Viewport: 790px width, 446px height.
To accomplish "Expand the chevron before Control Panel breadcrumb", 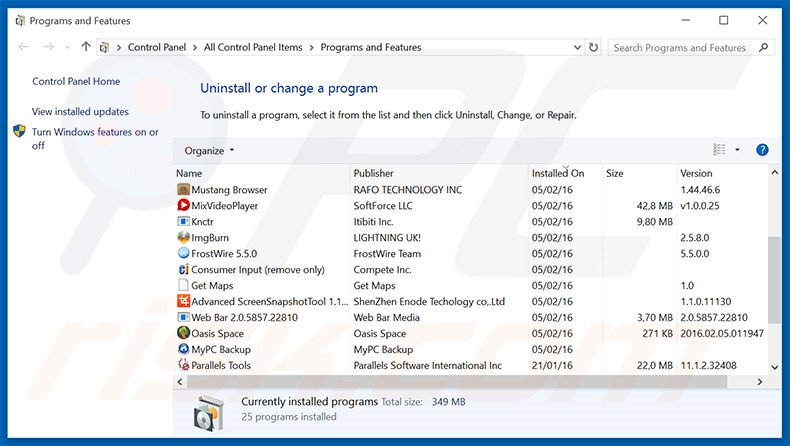I will (119, 47).
